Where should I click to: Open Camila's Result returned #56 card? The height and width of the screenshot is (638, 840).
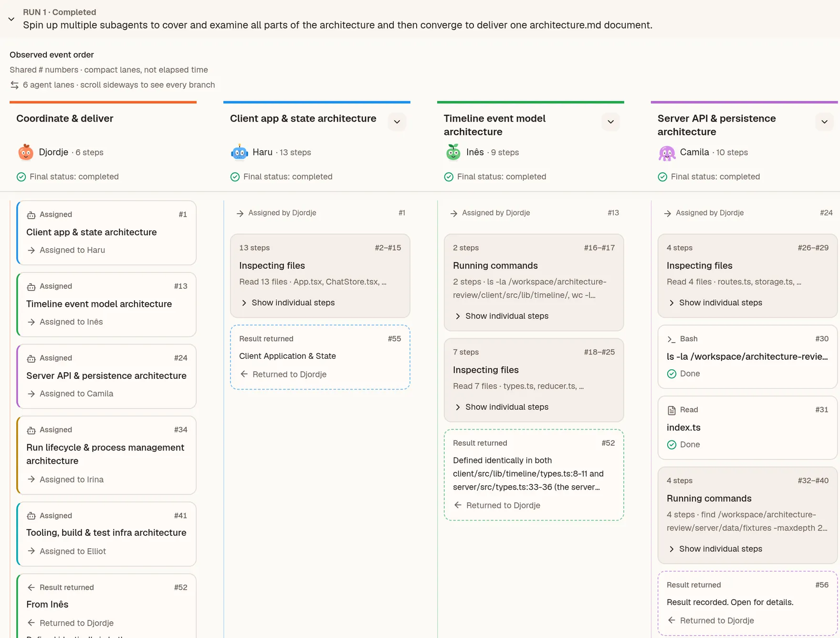[748, 603]
